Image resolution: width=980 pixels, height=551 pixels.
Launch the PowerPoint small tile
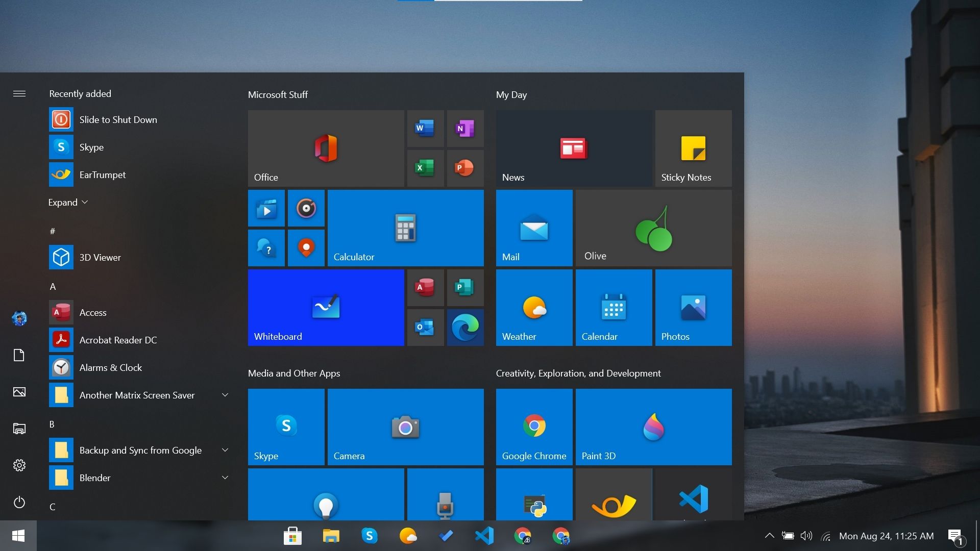tap(465, 168)
